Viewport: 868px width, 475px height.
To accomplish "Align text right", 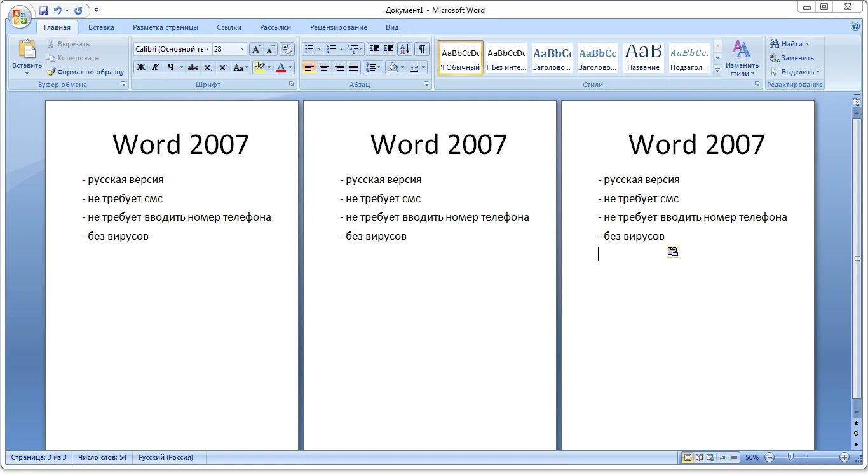I will [x=339, y=67].
